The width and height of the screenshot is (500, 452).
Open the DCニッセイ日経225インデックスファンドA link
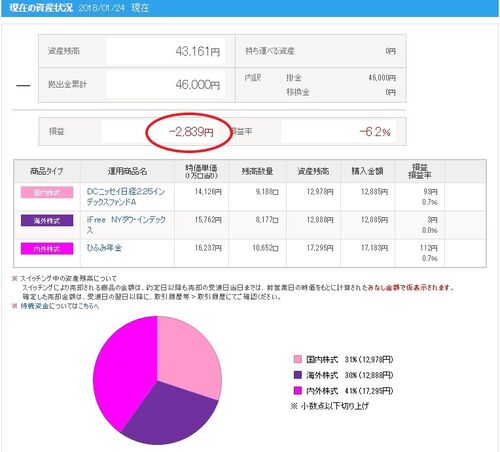126,197
